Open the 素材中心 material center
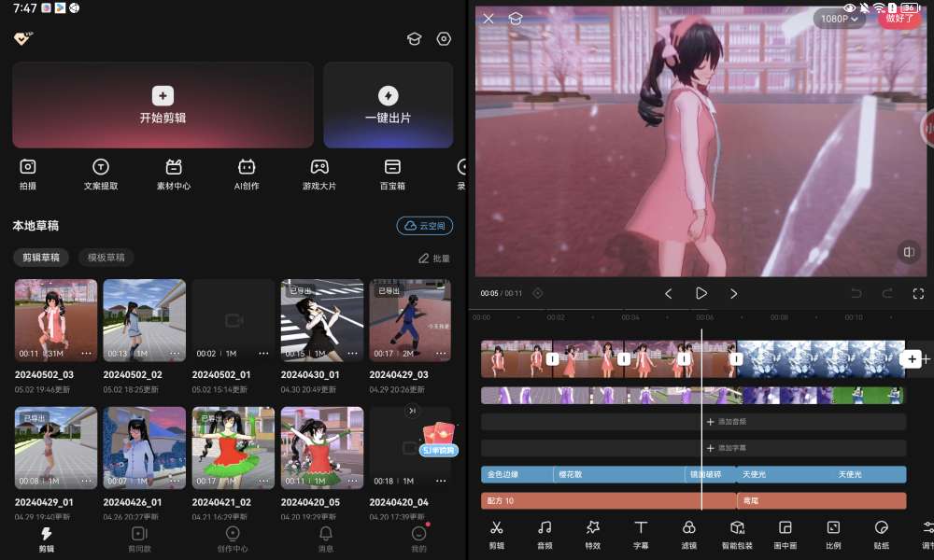934x560 pixels. coord(174,174)
